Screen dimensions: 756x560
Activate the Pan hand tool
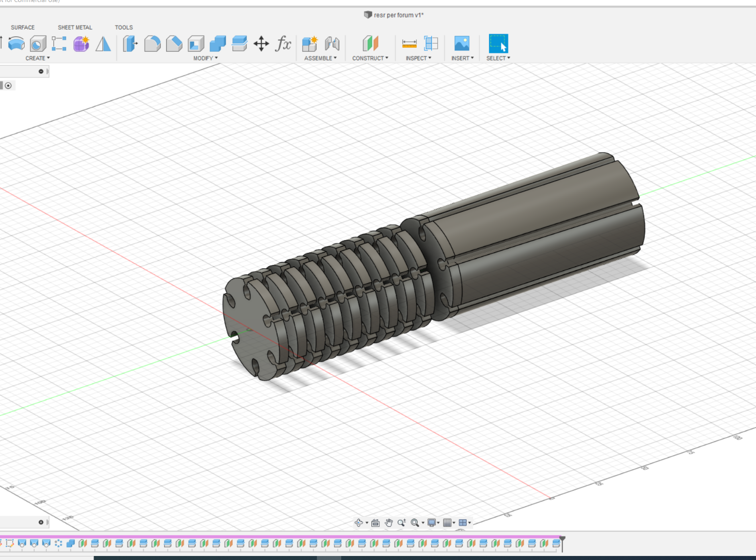(x=389, y=523)
